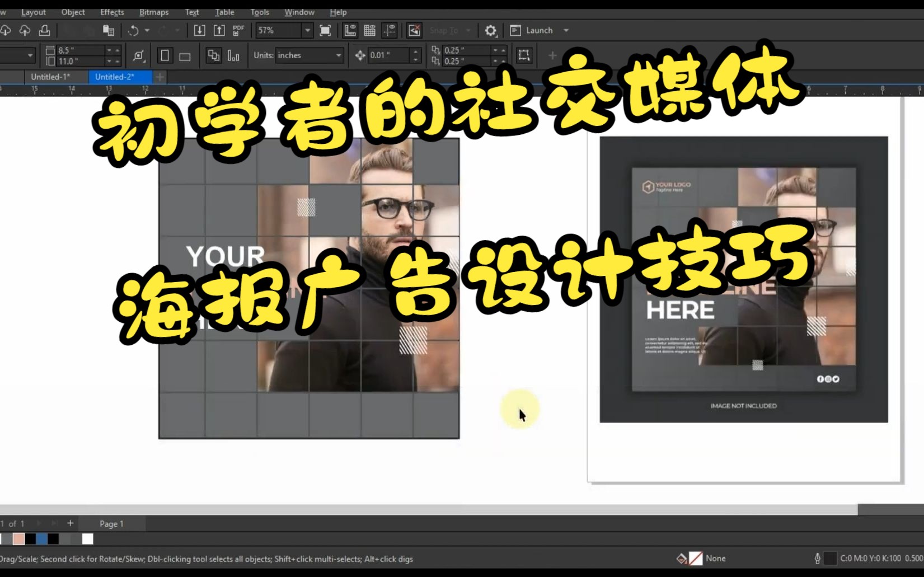This screenshot has height=577, width=924.
Task: Click the Full-screen preview icon
Action: tap(325, 30)
